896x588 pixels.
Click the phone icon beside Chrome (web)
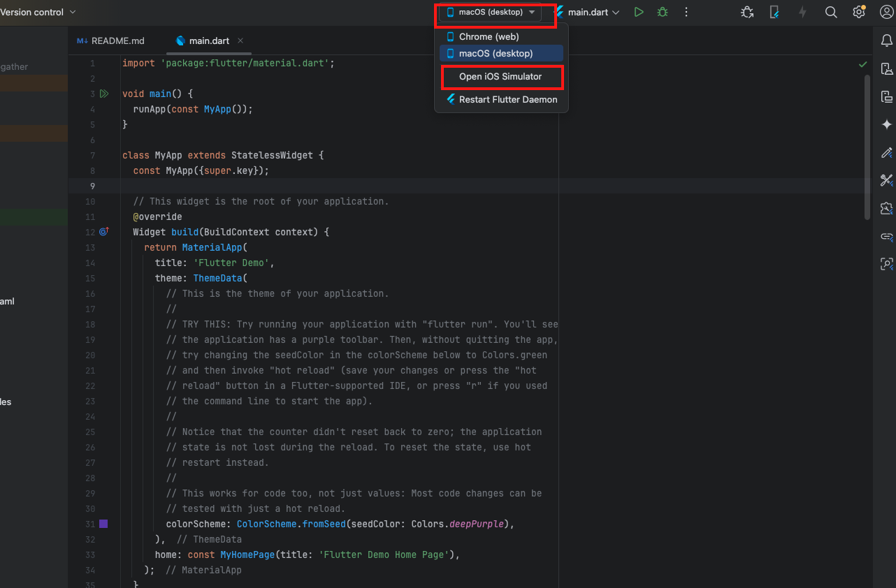(x=450, y=36)
